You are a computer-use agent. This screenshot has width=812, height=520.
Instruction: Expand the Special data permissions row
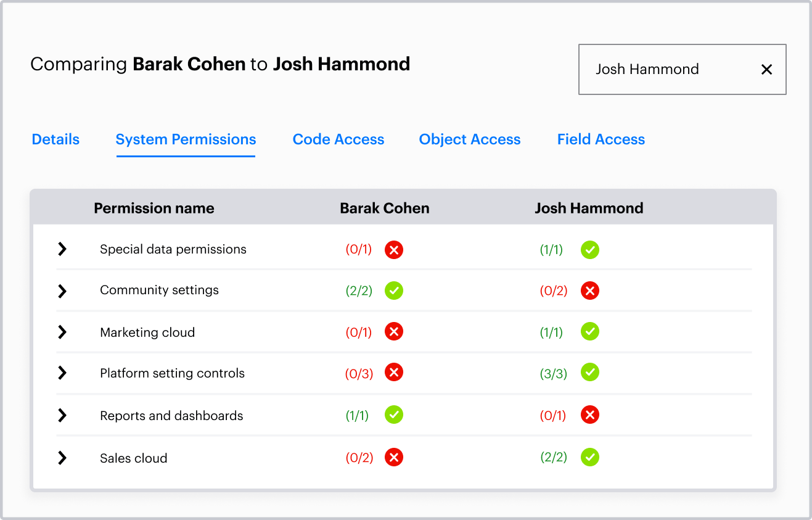pos(62,249)
